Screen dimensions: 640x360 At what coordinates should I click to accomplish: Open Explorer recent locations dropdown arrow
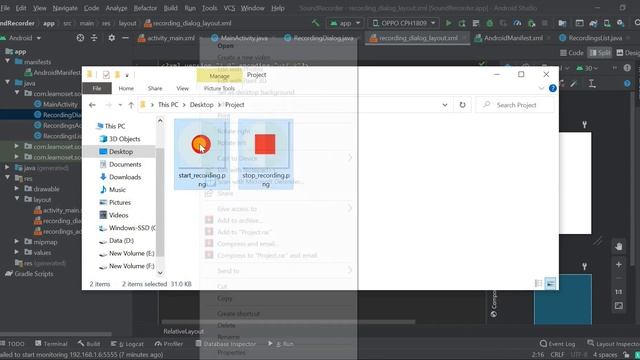[120, 105]
